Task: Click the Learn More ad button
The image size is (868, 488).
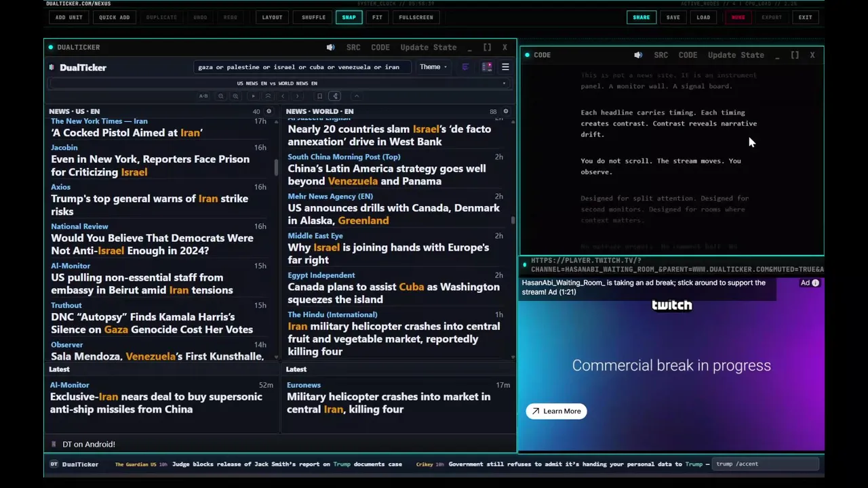Action: click(x=557, y=411)
